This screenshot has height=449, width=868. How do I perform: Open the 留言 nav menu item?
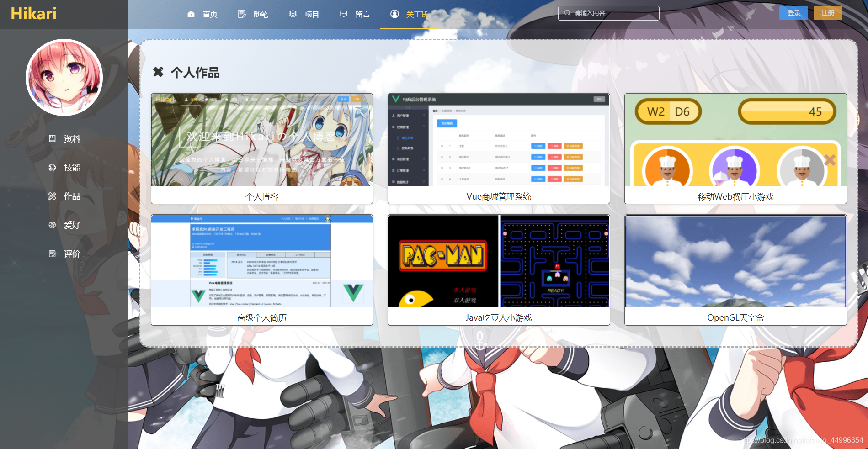pyautogui.click(x=363, y=14)
